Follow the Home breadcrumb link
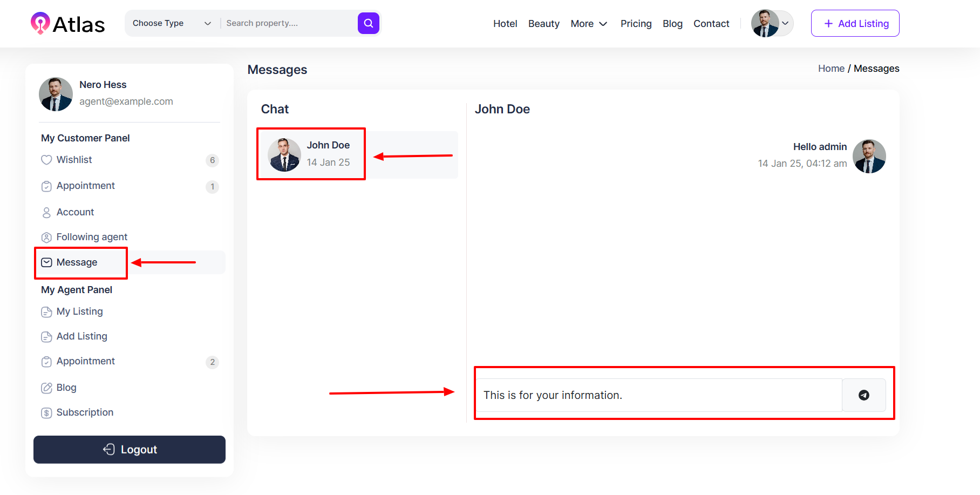 click(x=831, y=69)
